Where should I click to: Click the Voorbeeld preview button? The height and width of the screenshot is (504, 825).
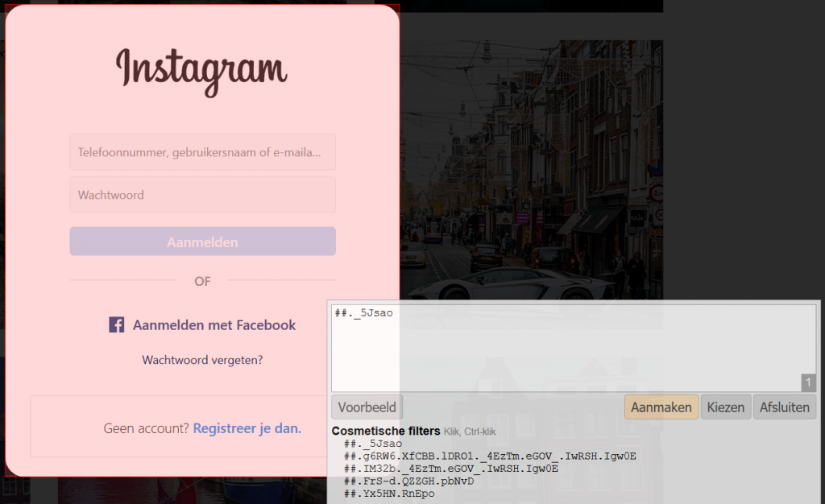(x=367, y=407)
